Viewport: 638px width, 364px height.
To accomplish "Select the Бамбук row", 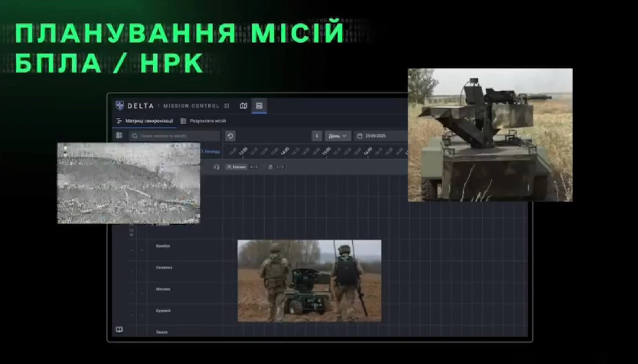I will pos(163,246).
